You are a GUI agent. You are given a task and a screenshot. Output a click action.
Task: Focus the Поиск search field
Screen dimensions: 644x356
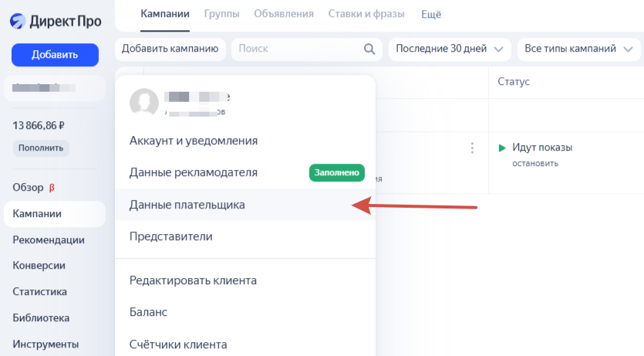point(297,49)
